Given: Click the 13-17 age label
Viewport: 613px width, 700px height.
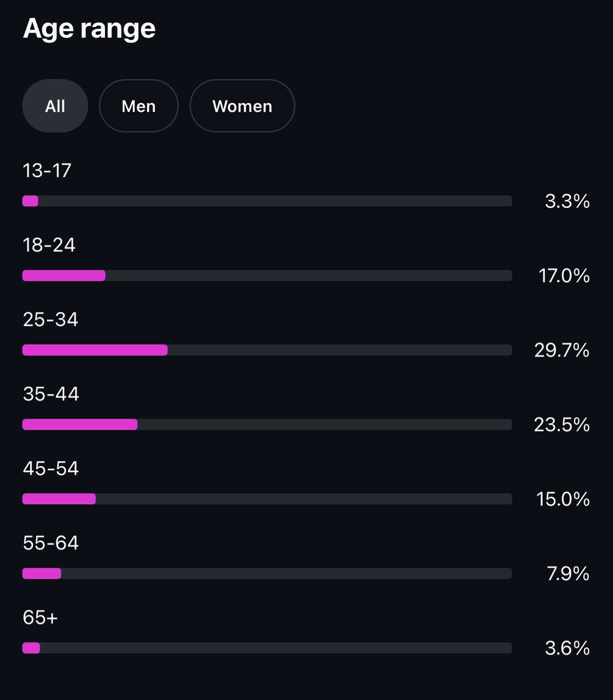Looking at the screenshot, I should [x=47, y=171].
